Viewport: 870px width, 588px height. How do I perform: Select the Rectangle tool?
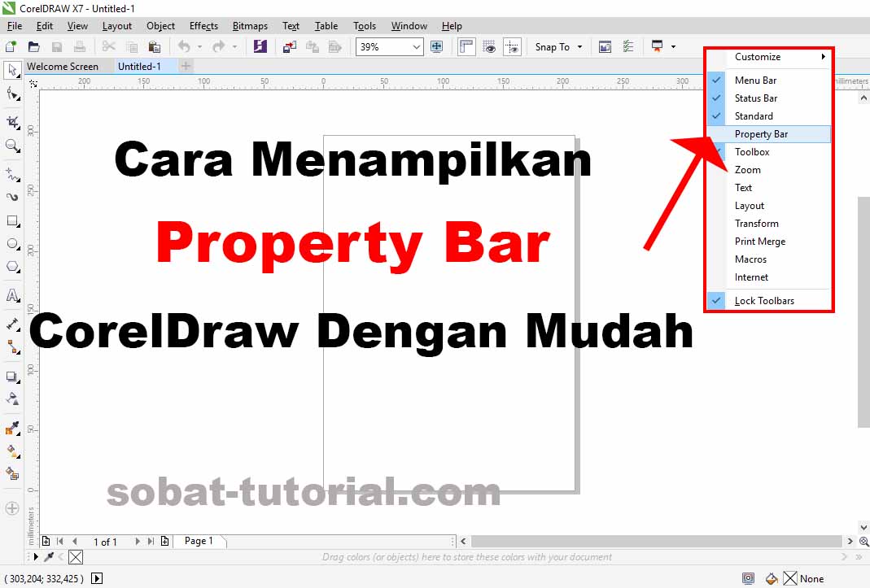point(12,221)
